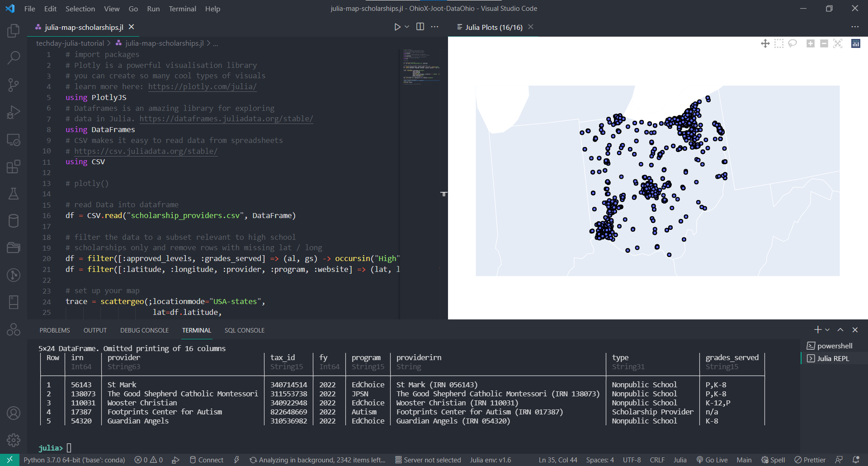Select the Box Select tool in plot
The width and height of the screenshot is (868, 466).
tap(778, 43)
